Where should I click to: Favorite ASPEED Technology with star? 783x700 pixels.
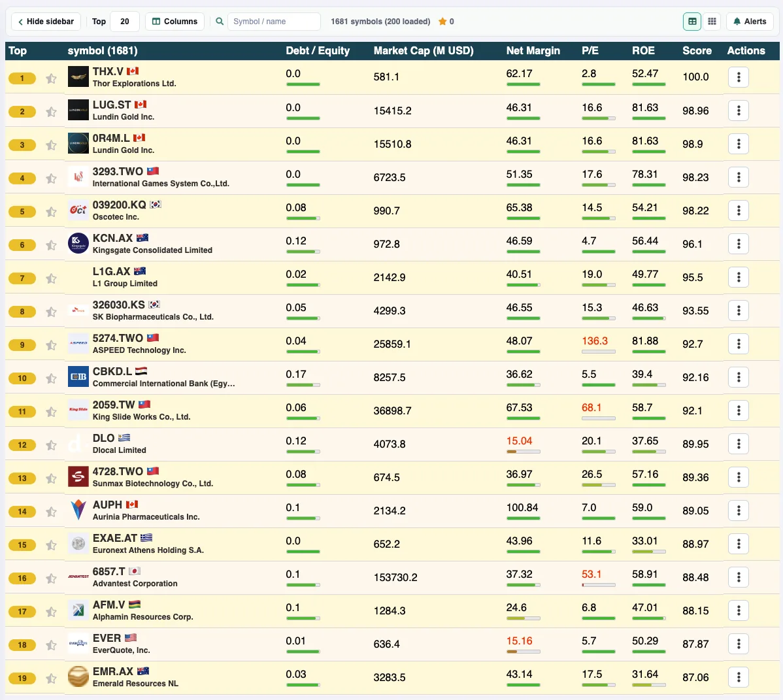click(x=51, y=345)
